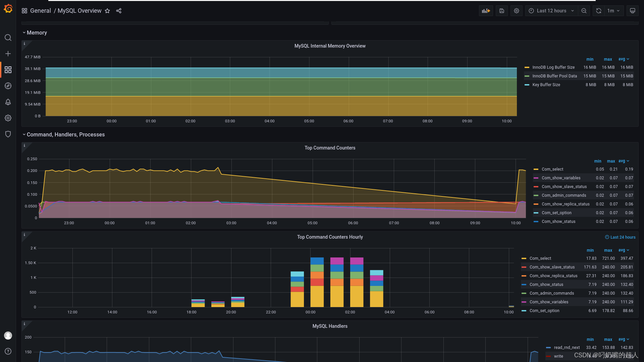Toggle InnoDB Buffer Pool Data series
Screen dimensions: 644x362
(x=554, y=76)
